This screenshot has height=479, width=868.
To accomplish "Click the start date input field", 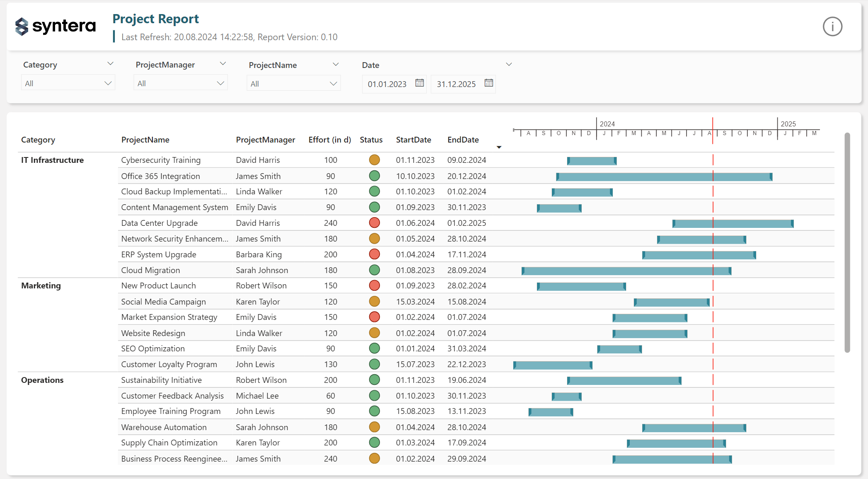I will [x=387, y=84].
